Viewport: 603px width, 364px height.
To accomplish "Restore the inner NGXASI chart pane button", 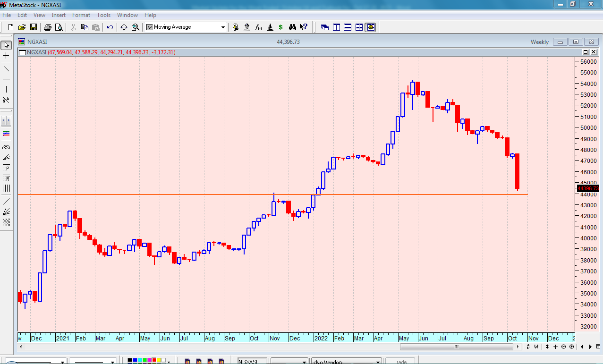I will [x=585, y=52].
